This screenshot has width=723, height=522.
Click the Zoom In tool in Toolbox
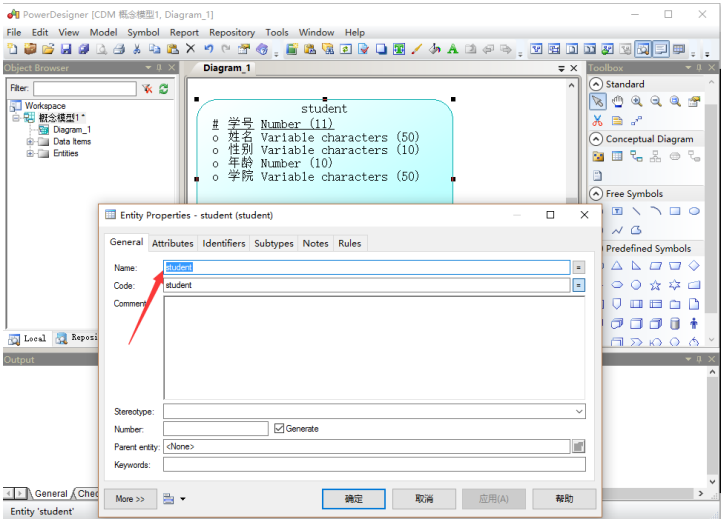[x=637, y=101]
